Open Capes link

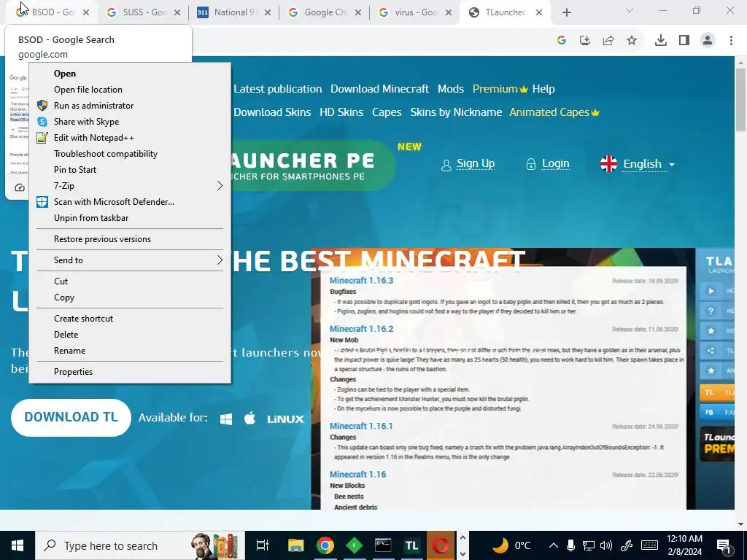point(387,112)
